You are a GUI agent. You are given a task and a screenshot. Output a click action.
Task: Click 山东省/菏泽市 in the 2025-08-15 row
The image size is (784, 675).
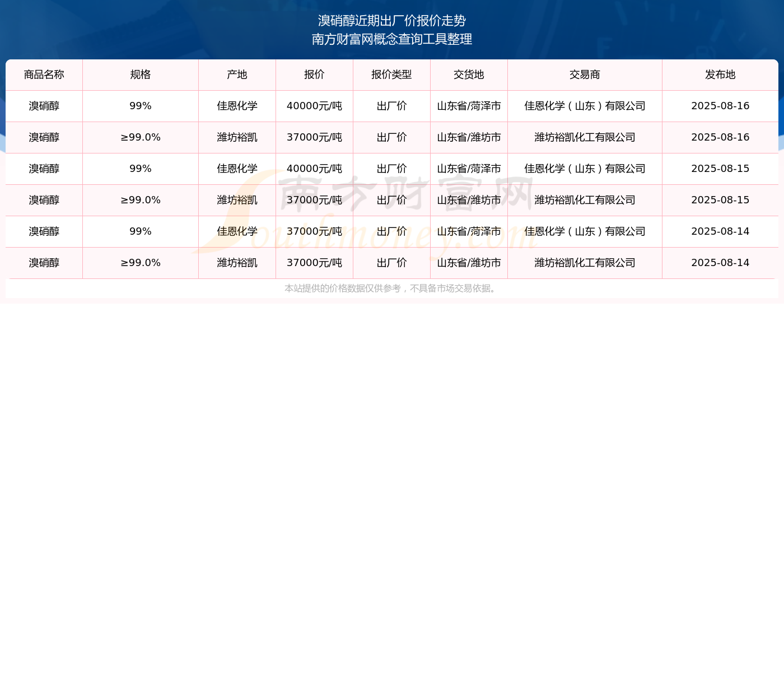coord(469,169)
